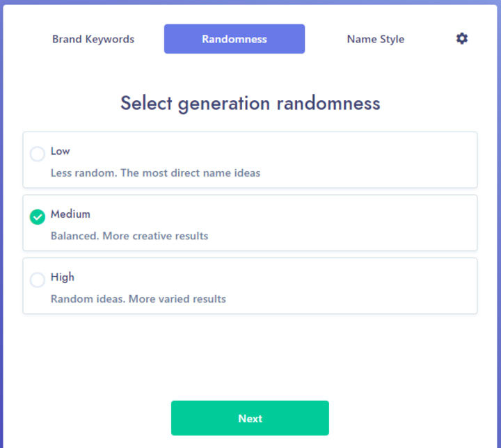Click the "Medium" option label
The height and width of the screenshot is (448, 501).
point(70,214)
